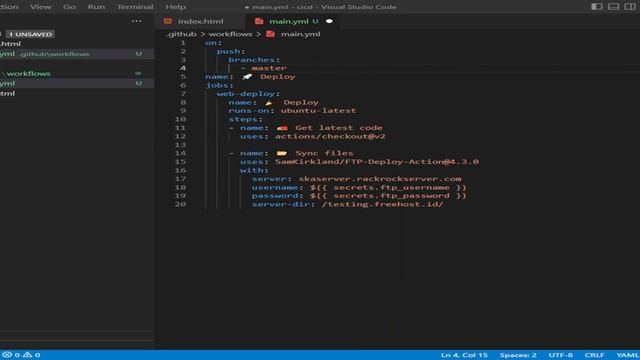Open the Terminal menu
The height and width of the screenshot is (360, 640).
point(135,7)
